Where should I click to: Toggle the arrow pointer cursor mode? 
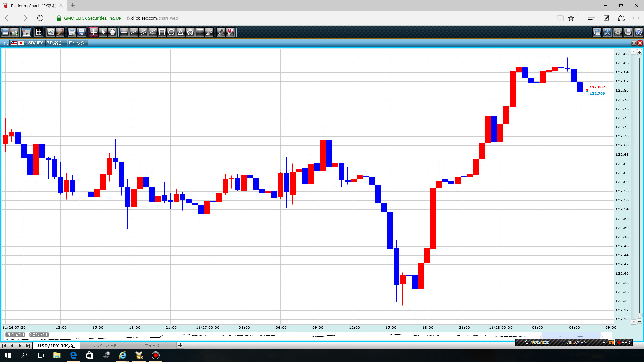pyautogui.click(x=103, y=32)
